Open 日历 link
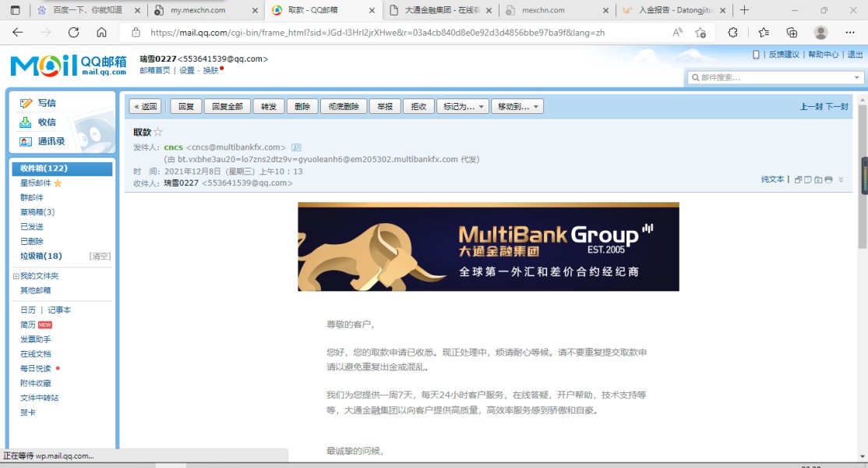Viewport: 868px width, 468px height. (28, 310)
